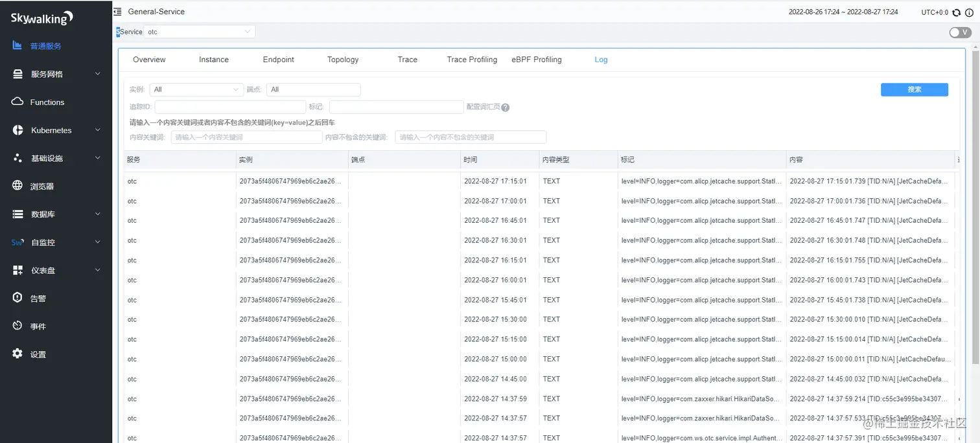Click the 标记 input field

397,107
